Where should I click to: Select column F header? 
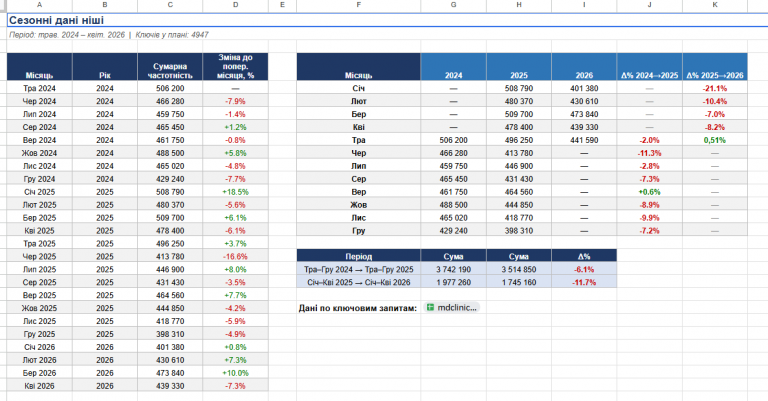[359, 5]
